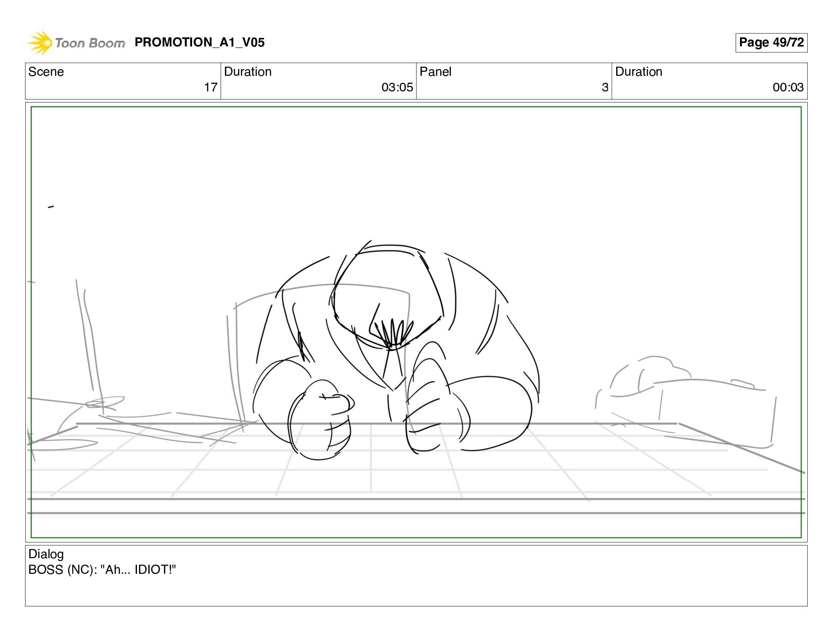Click the 'Dialog' field label
Image resolution: width=834 pixels, height=644 pixels.
point(46,554)
